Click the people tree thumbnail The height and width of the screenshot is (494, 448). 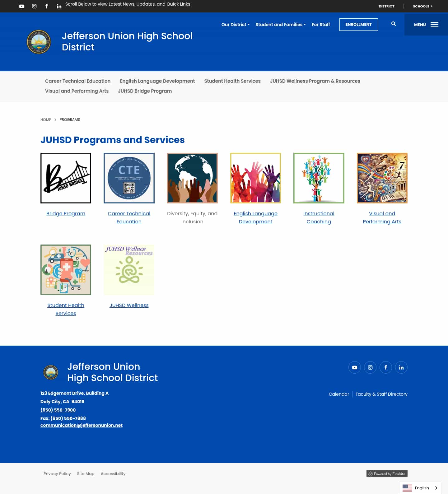319,178
